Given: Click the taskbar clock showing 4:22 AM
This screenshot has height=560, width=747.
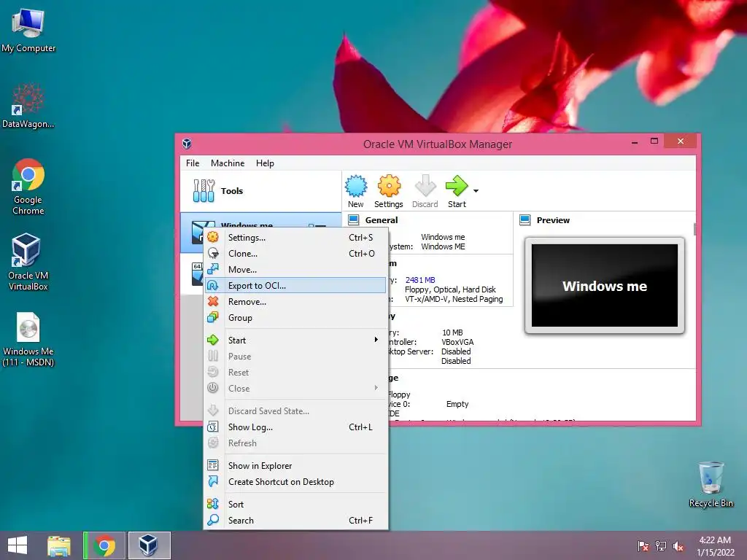Looking at the screenshot, I should [715, 546].
